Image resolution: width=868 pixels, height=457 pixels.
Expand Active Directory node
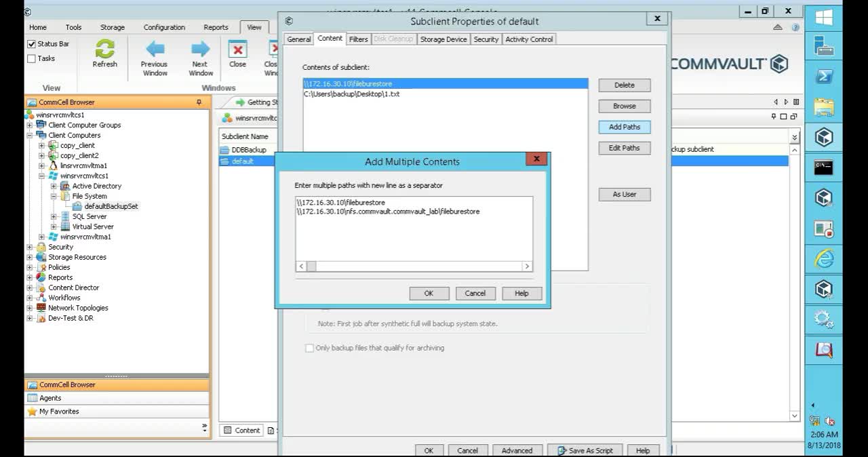pos(54,186)
